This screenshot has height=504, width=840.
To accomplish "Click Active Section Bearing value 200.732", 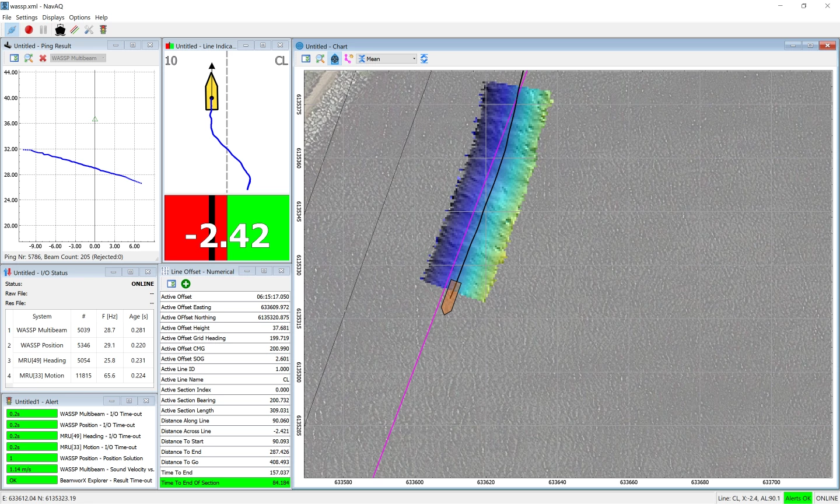I will pos(279,400).
